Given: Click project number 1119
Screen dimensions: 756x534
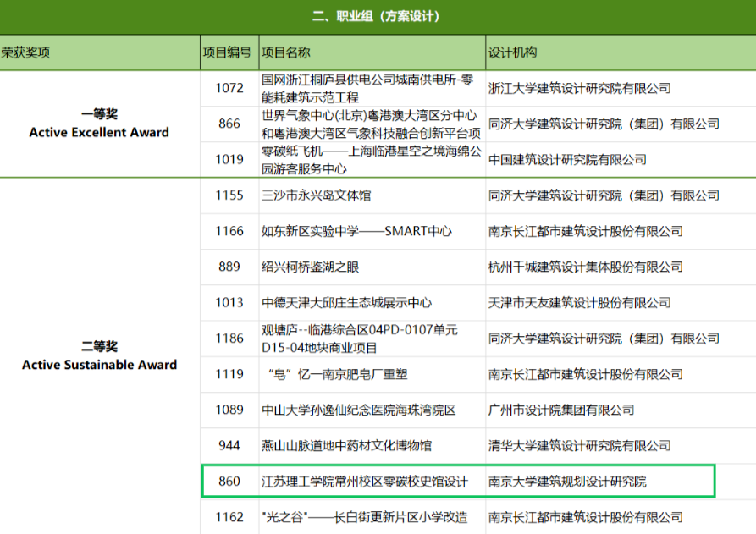Looking at the screenshot, I should coord(229,374).
